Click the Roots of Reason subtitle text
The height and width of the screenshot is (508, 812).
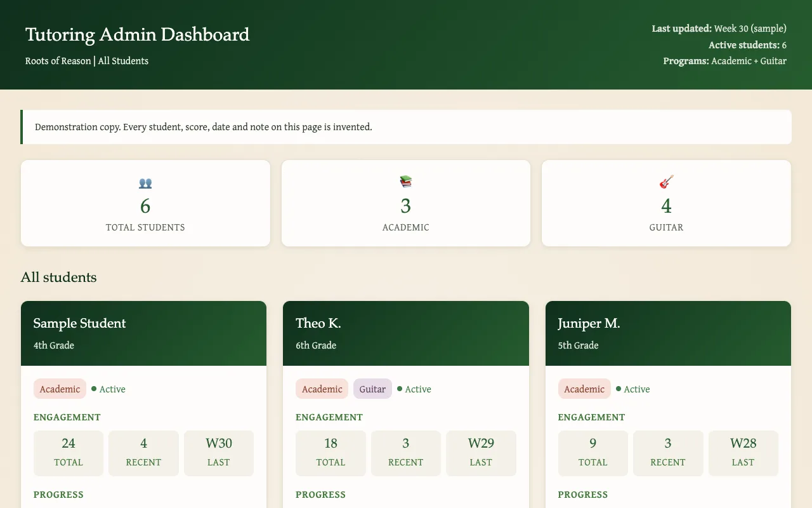click(x=87, y=61)
